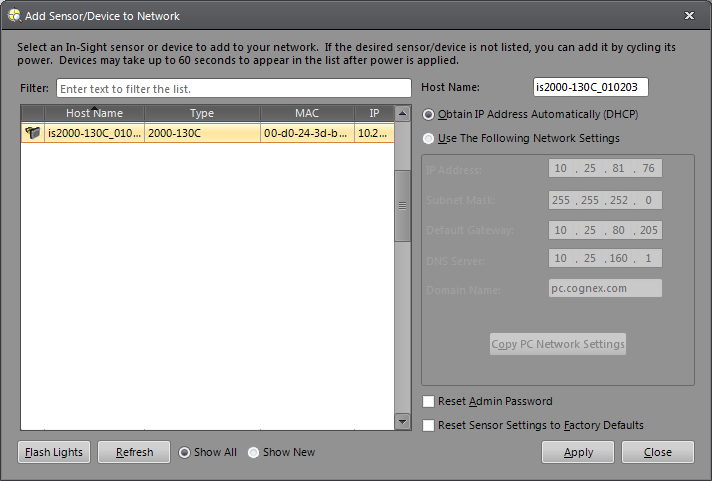Click the IP column header

point(374,114)
